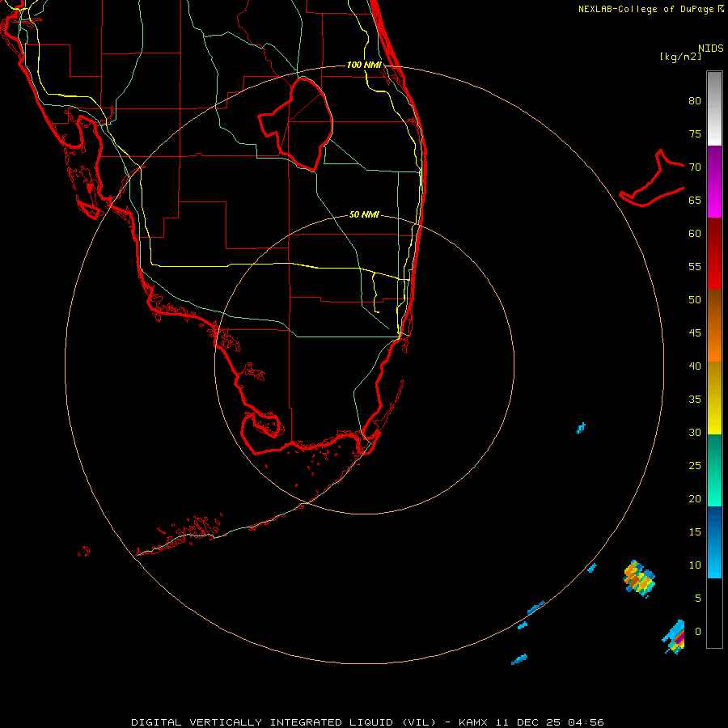Click the yellow segment of the color bar
The height and width of the screenshot is (728, 728).
(x=714, y=398)
